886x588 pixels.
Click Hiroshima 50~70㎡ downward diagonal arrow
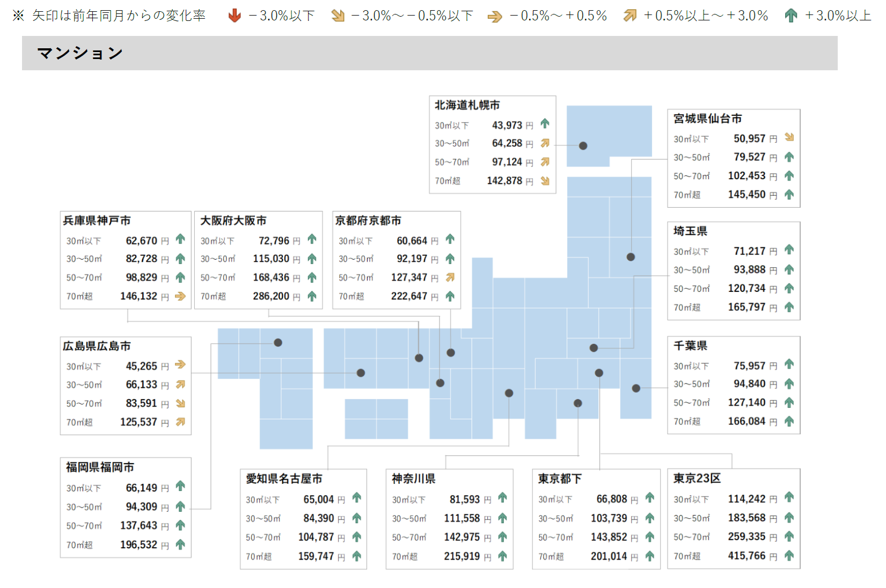click(180, 403)
